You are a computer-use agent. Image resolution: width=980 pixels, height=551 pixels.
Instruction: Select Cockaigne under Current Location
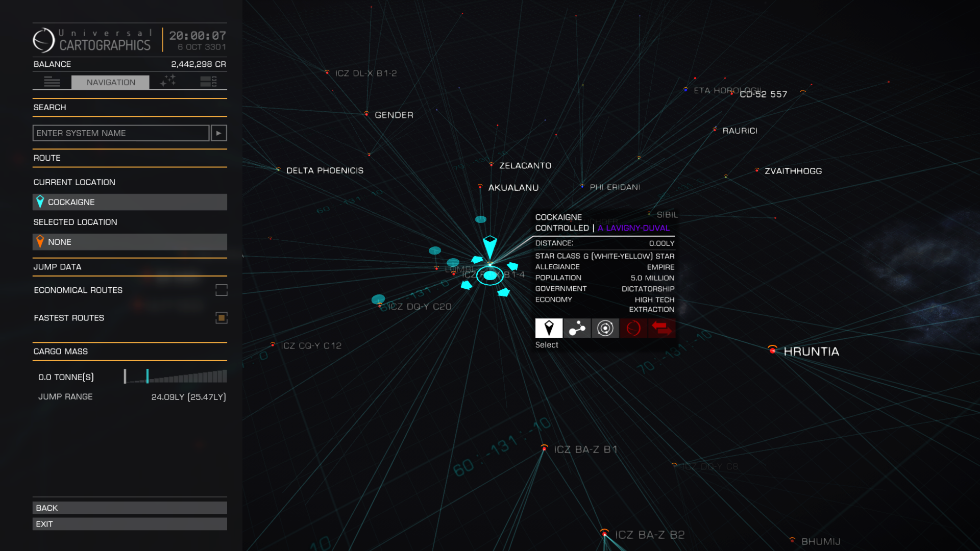coord(130,202)
